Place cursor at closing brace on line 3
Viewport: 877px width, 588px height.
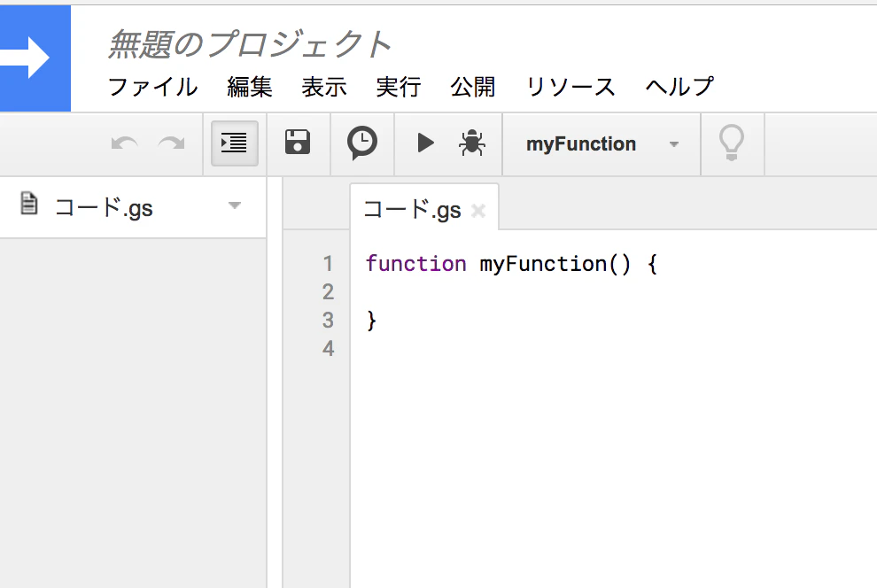371,321
